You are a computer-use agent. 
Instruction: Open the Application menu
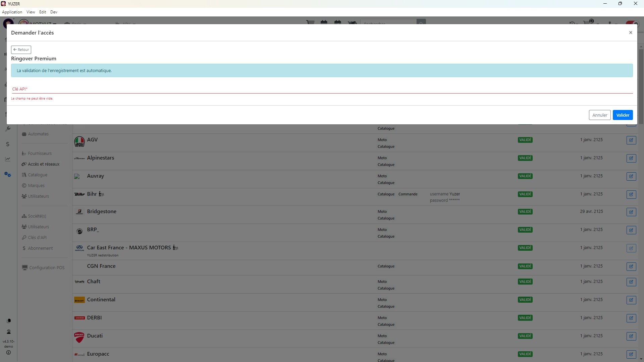pyautogui.click(x=12, y=12)
